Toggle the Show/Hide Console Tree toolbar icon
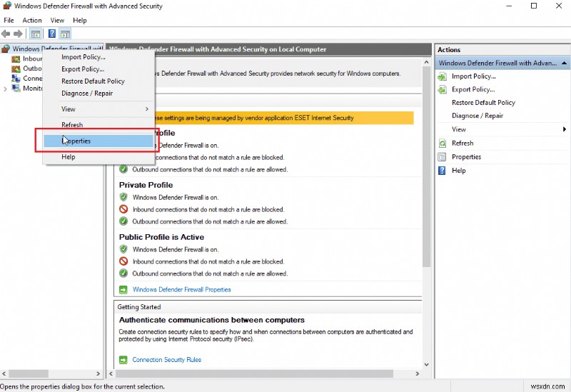The width and height of the screenshot is (571, 392). click(x=35, y=34)
